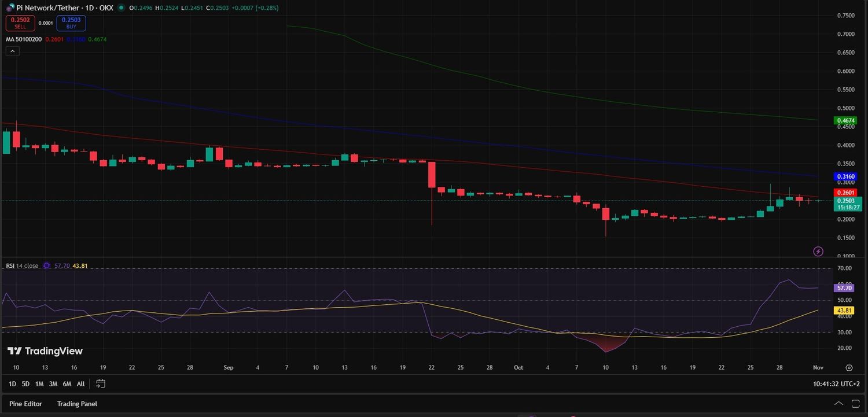The image size is (868, 417).
Task: Open the Trading Panel tab
Action: tap(76, 404)
